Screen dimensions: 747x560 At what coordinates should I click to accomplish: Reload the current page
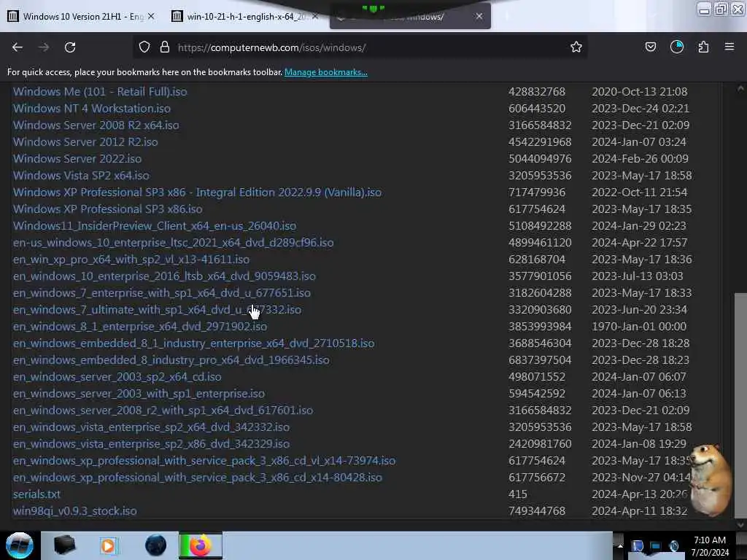(x=70, y=47)
